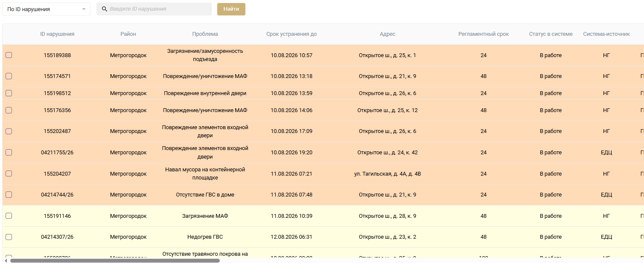This screenshot has width=644, height=263.
Task: Click problem 'Загрязнение МАФ'
Action: click(x=205, y=216)
